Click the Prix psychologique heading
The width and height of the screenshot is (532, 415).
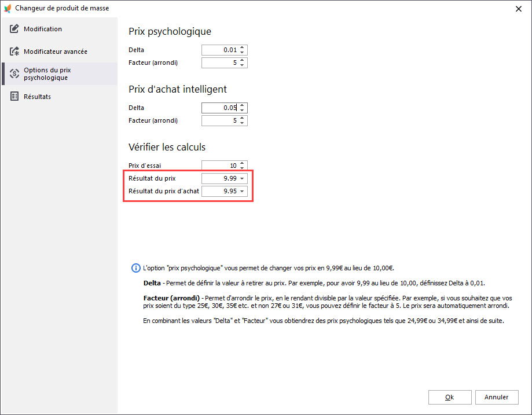tap(170, 32)
